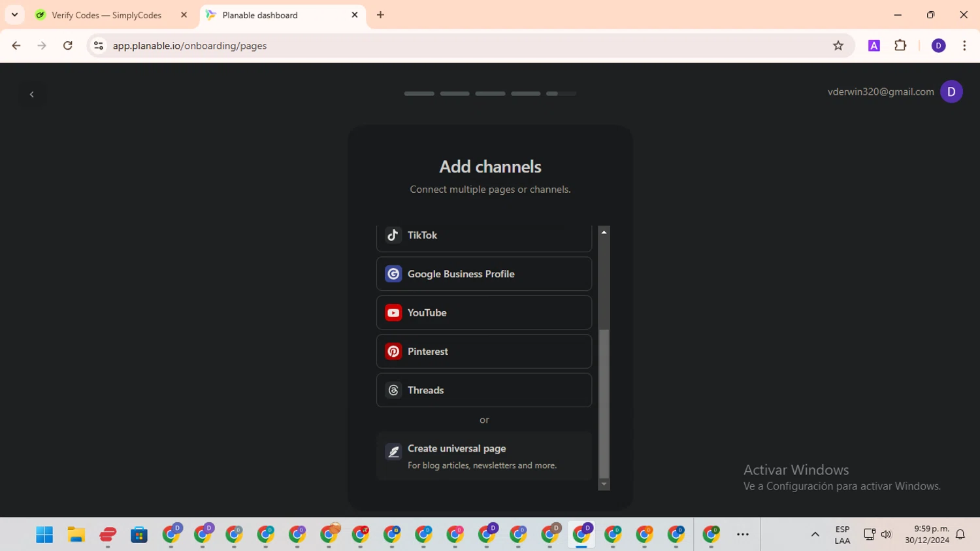Viewport: 980px width, 551px height.
Task: Go back using the onboarding chevron
Action: pos(31,94)
